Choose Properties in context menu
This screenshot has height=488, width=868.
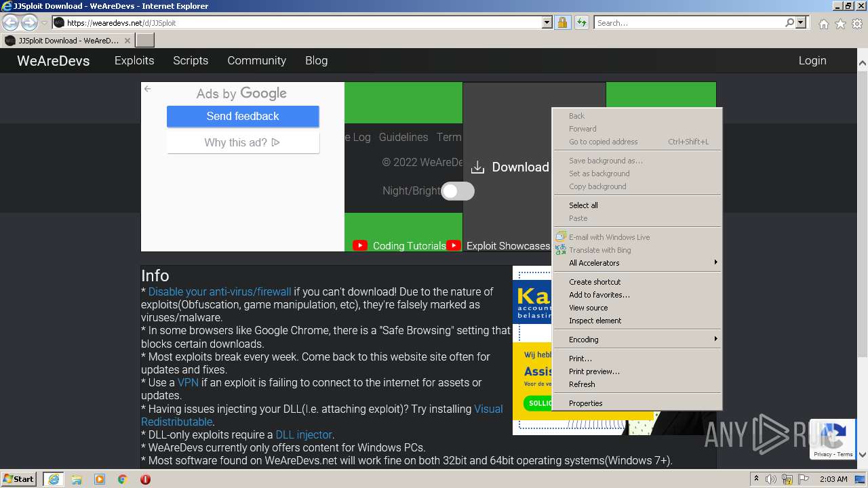pyautogui.click(x=637, y=403)
